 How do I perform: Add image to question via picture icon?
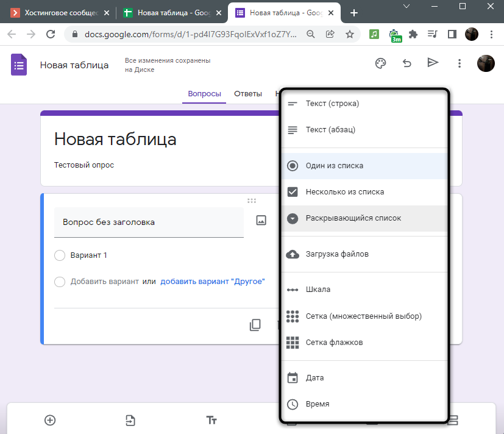point(261,221)
